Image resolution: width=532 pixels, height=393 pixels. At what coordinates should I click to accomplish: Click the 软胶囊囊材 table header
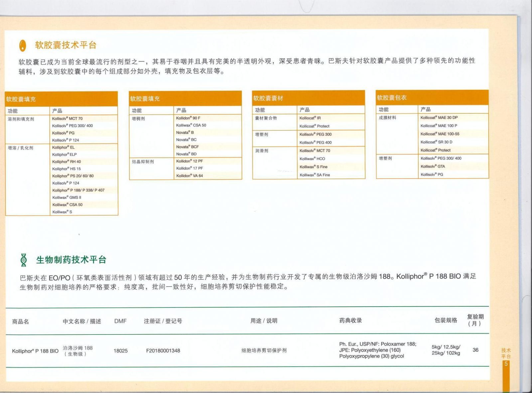pyautogui.click(x=309, y=98)
